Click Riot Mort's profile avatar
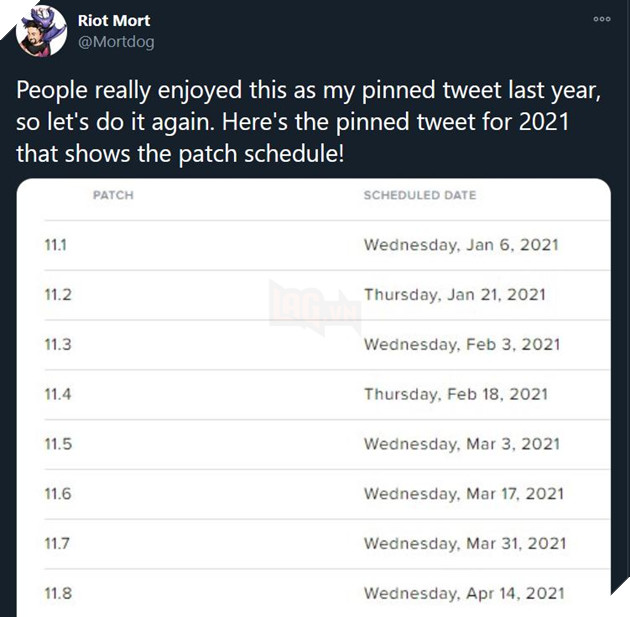The image size is (630, 617). 41,32
